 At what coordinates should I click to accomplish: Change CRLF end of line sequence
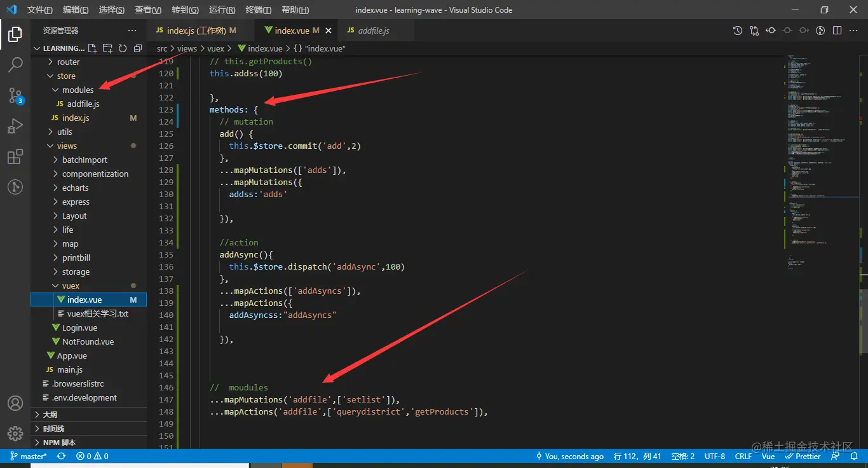click(743, 456)
